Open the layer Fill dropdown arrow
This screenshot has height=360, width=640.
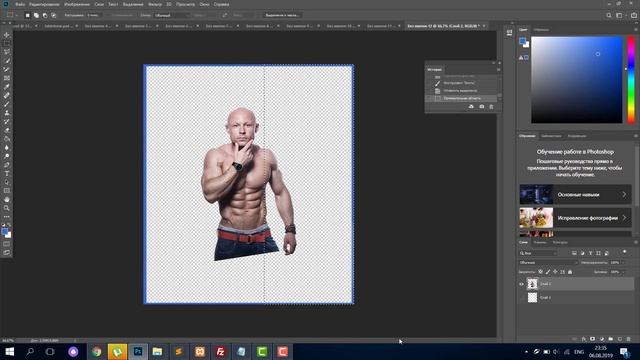point(623,271)
